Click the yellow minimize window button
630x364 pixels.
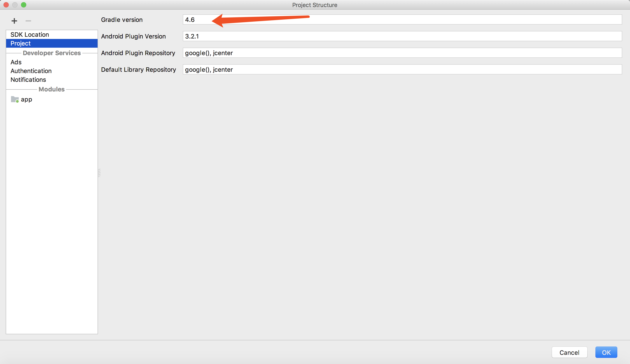(15, 5)
